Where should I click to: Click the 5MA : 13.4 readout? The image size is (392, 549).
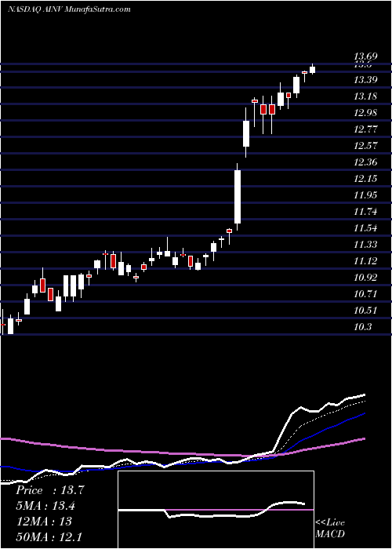(45, 506)
